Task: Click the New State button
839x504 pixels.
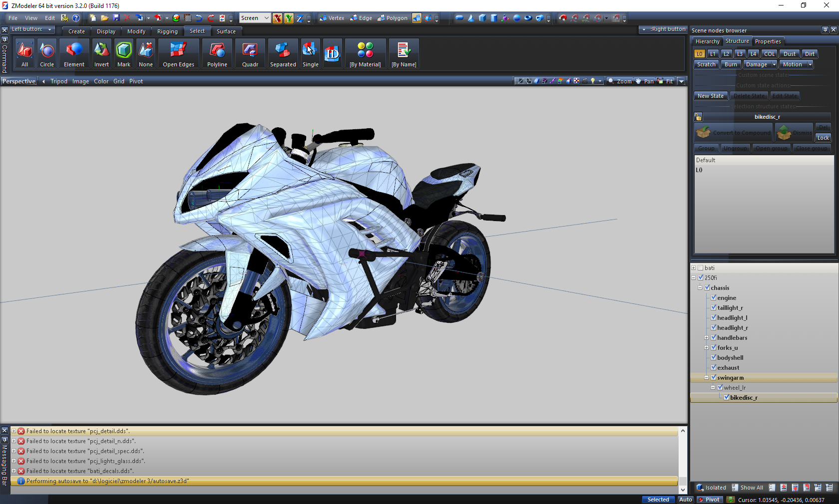Action: [710, 96]
